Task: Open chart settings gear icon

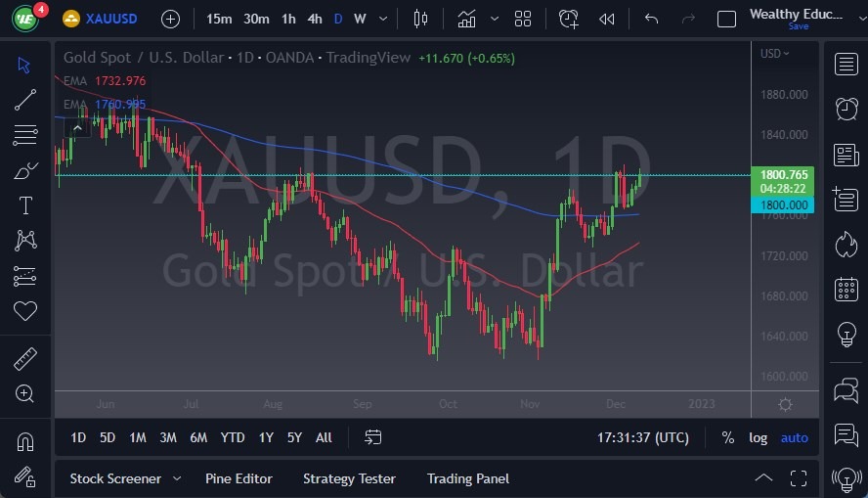Action: click(x=785, y=404)
